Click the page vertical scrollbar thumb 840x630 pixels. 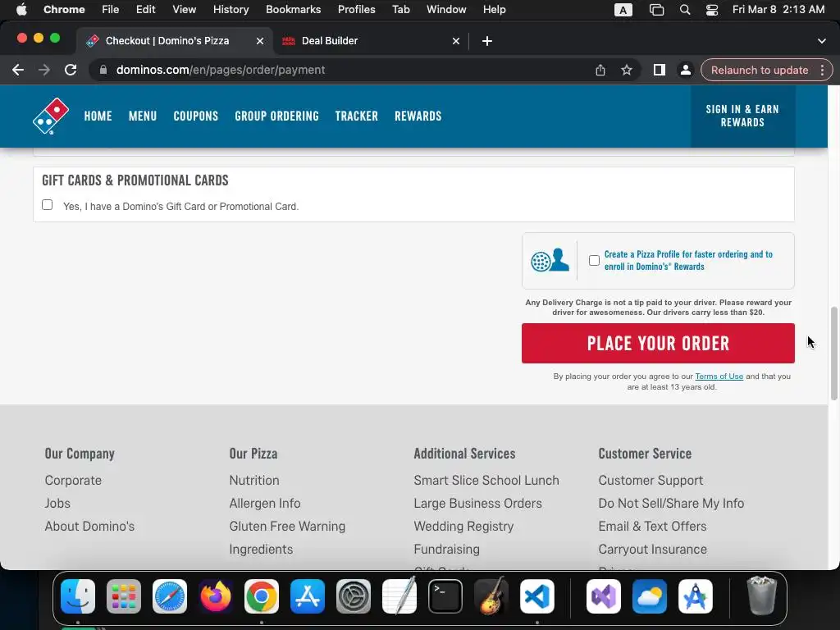(x=833, y=354)
